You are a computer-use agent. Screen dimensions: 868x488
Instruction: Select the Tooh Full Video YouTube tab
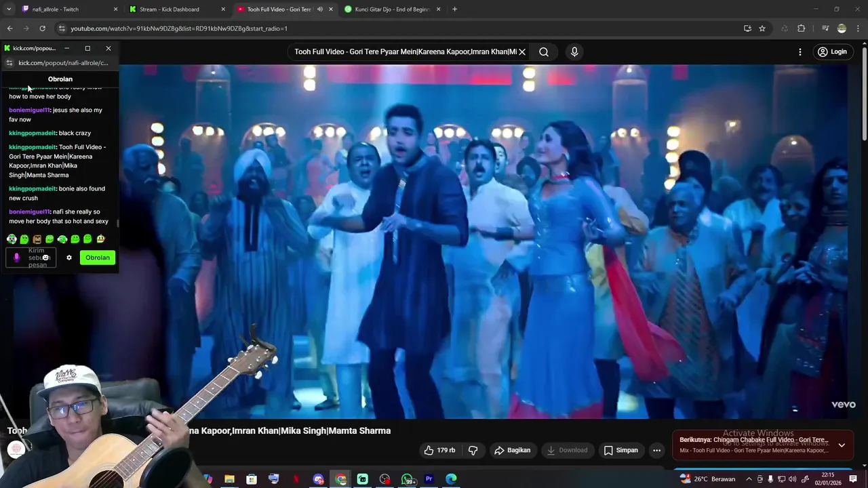click(x=283, y=9)
